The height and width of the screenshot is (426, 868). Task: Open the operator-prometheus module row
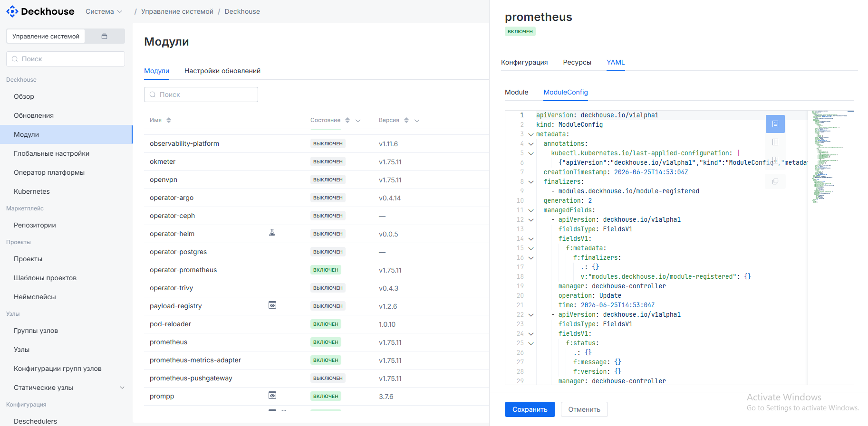pos(317,270)
